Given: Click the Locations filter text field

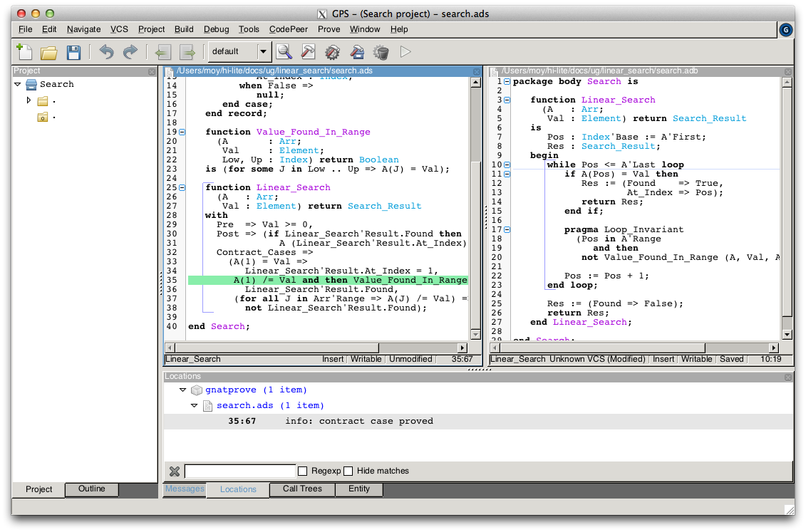Looking at the screenshot, I should coord(239,471).
